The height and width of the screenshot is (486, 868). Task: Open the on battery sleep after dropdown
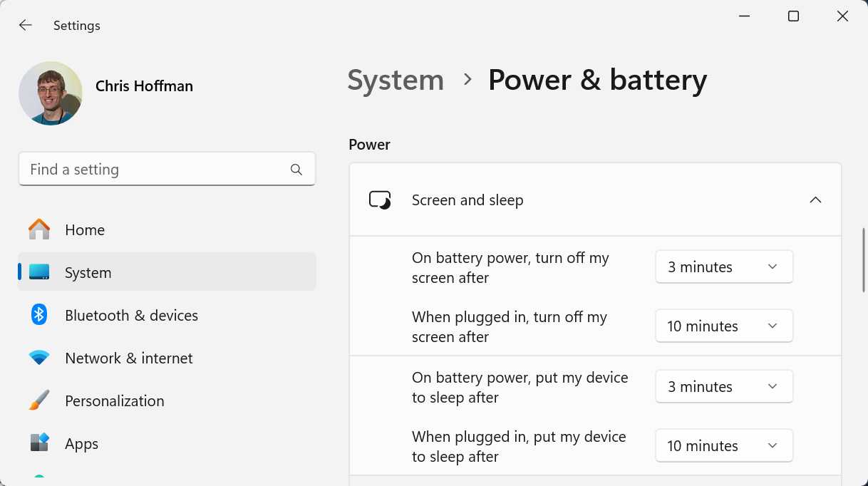tap(723, 386)
